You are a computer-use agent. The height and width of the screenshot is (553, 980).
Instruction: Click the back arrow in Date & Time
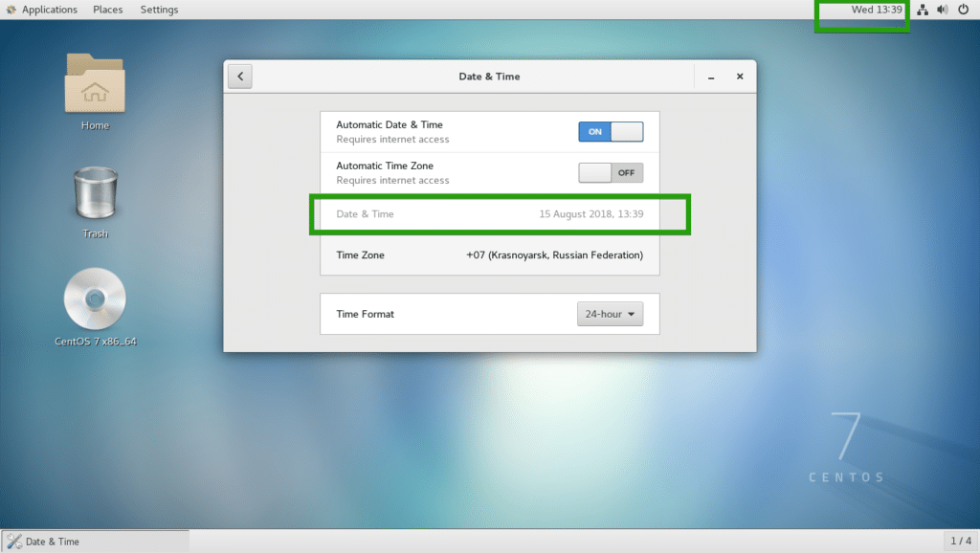(x=239, y=76)
